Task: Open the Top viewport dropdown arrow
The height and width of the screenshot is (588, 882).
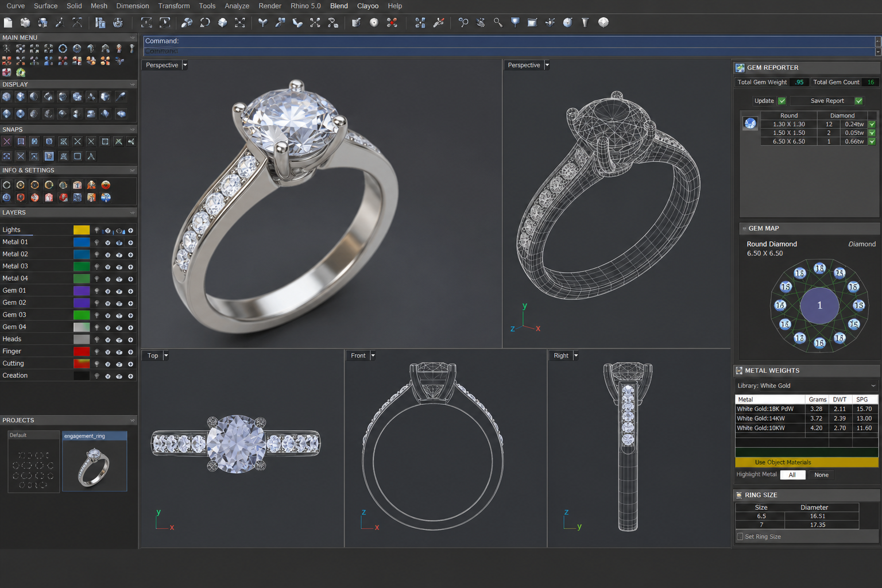Action: [x=166, y=355]
